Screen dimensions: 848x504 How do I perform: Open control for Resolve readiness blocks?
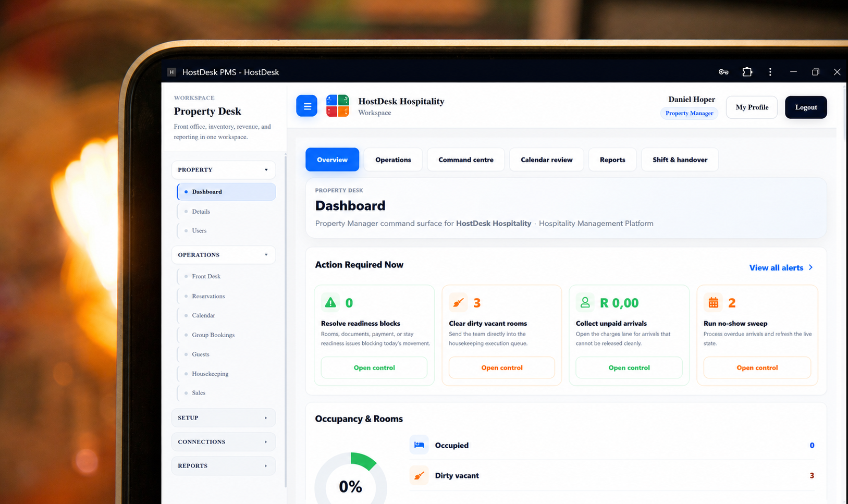tap(374, 368)
